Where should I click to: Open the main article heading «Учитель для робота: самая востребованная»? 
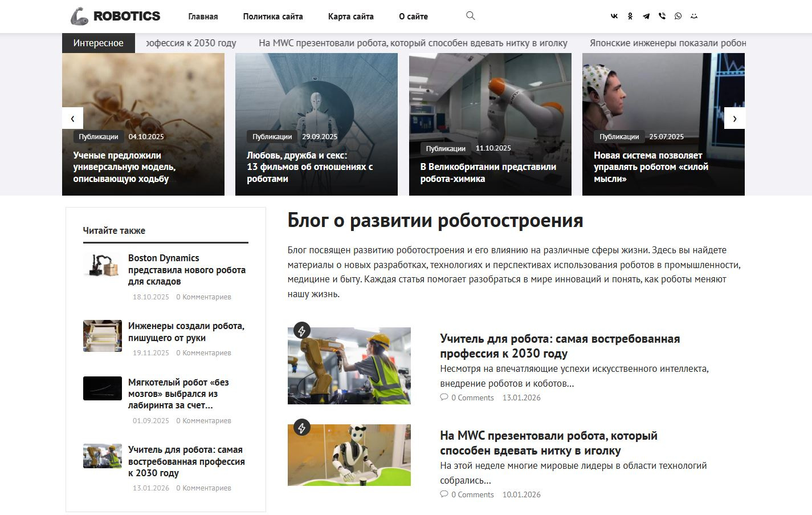560,346
